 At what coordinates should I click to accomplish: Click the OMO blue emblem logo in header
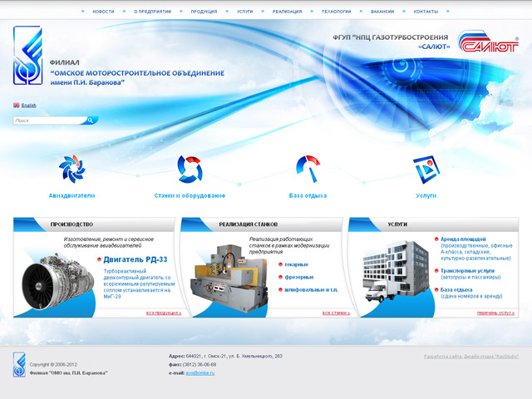point(27,56)
